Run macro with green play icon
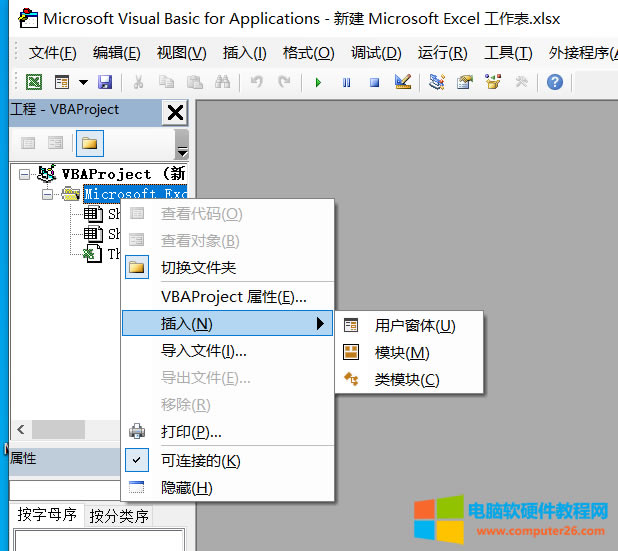The image size is (618, 551). click(318, 82)
